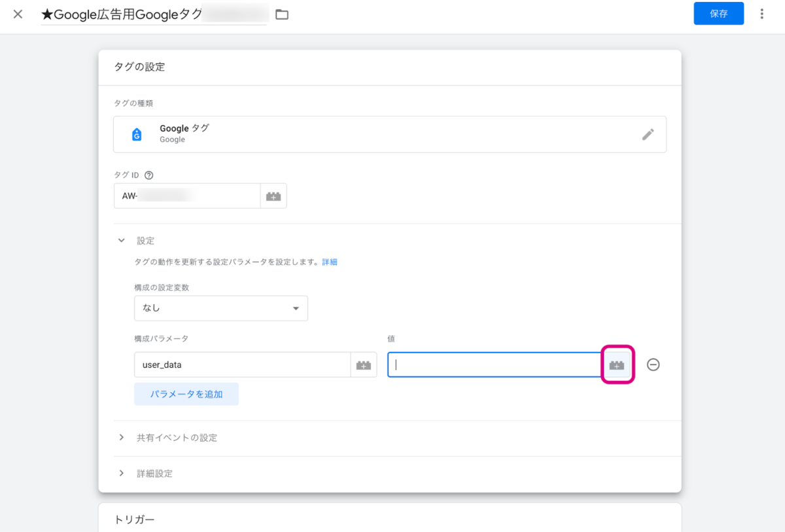Open the three-dot more options menu
This screenshot has width=785, height=532.
click(x=761, y=14)
